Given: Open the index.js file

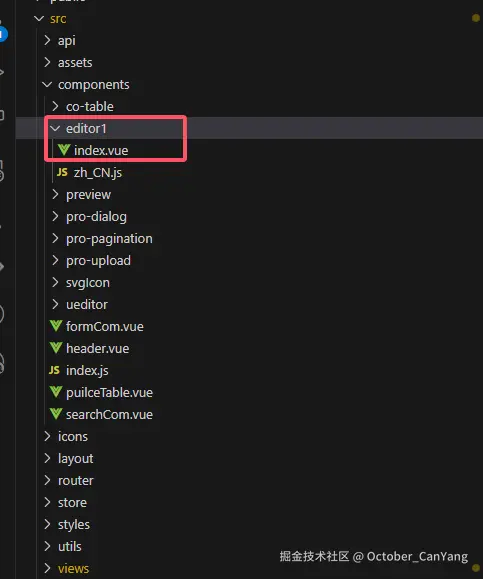Looking at the screenshot, I should coord(87,371).
